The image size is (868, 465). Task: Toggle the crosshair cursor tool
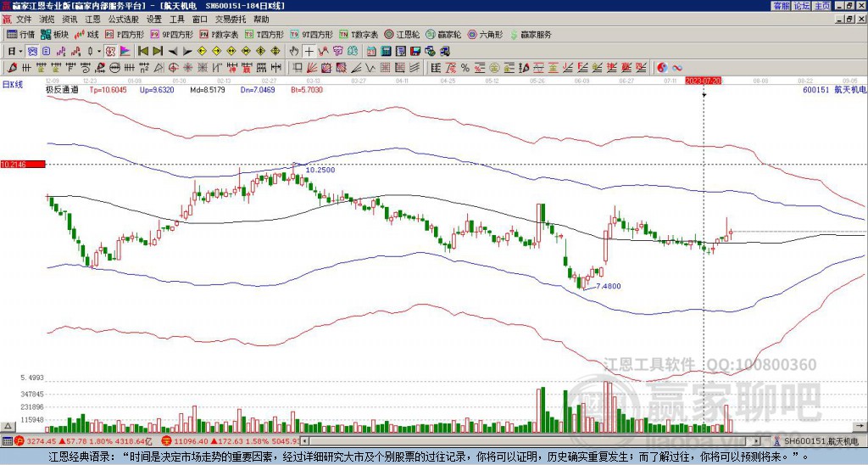pos(309,52)
